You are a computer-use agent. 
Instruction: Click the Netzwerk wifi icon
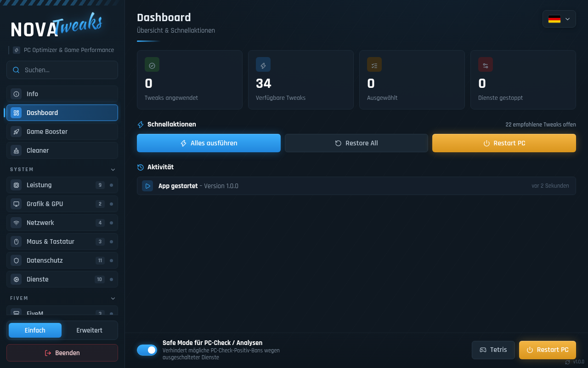17,223
